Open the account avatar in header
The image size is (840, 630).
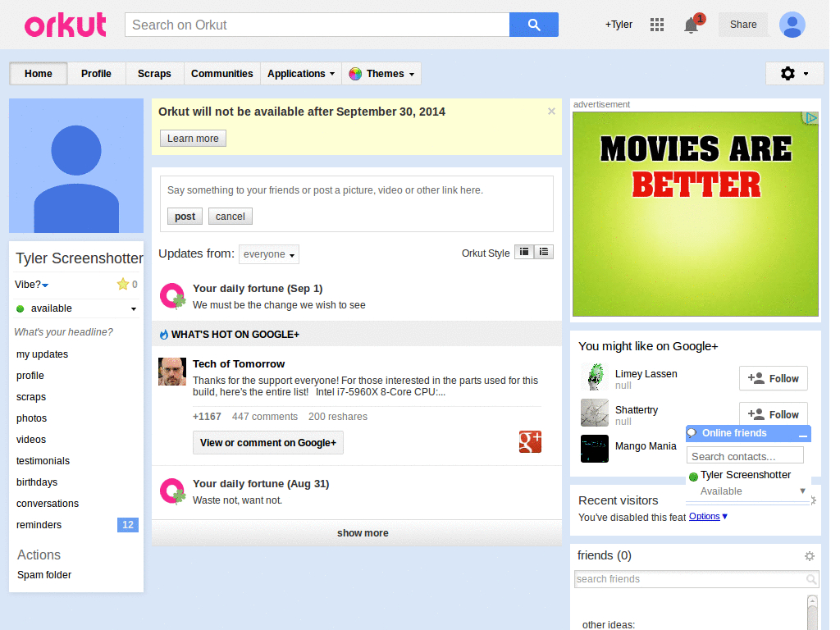(792, 25)
